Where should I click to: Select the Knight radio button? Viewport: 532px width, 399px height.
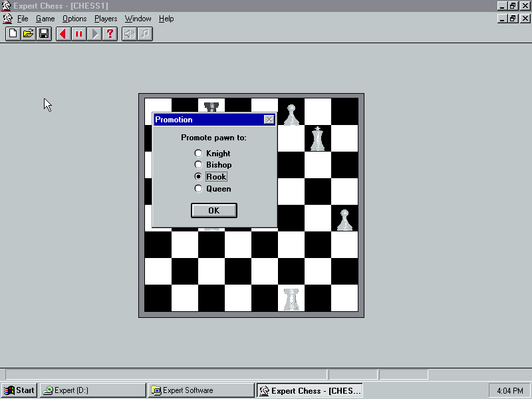(x=198, y=154)
